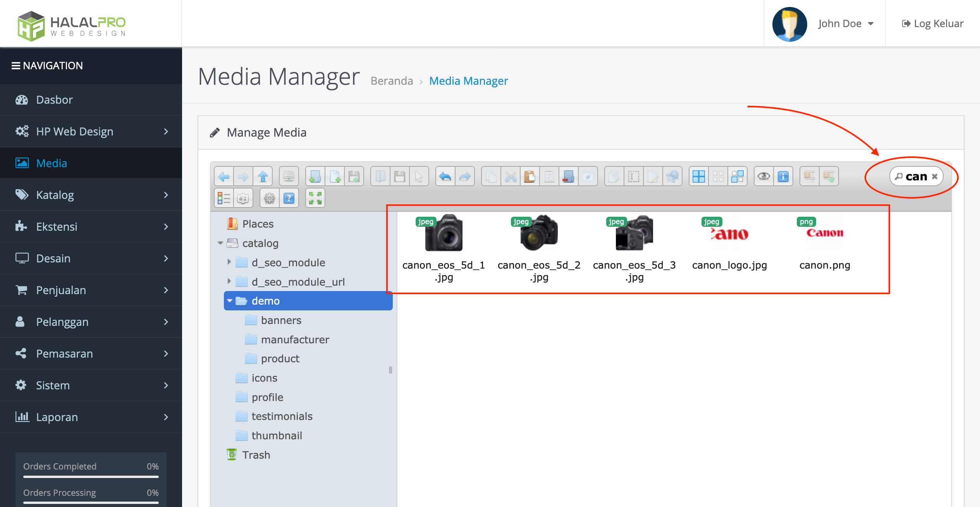
Task: Click the Get info icon
Action: (x=783, y=177)
